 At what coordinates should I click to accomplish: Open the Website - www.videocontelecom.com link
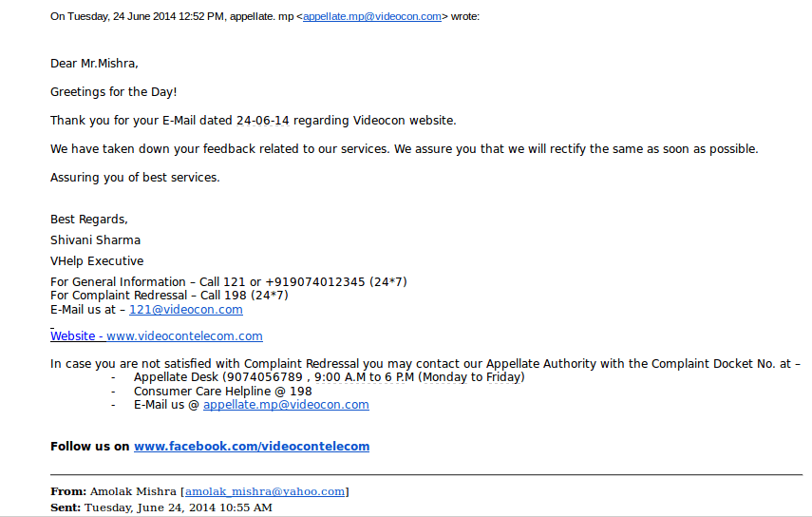tap(157, 336)
